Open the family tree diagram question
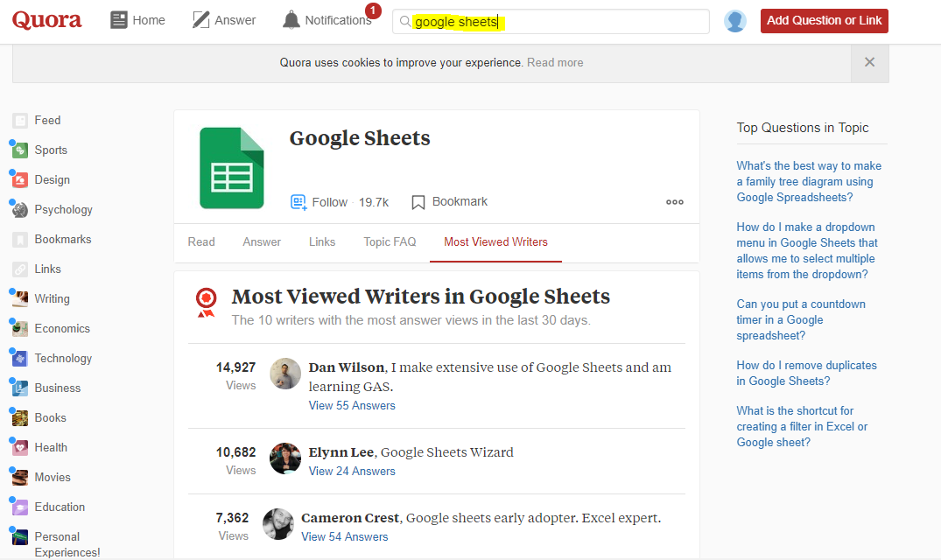 [x=809, y=182]
